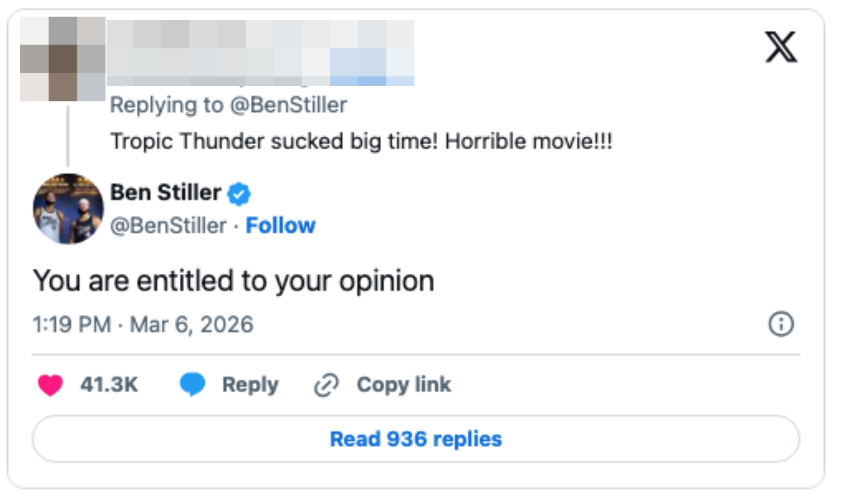
Task: Click the "Copy link" text
Action: pyautogui.click(x=404, y=385)
